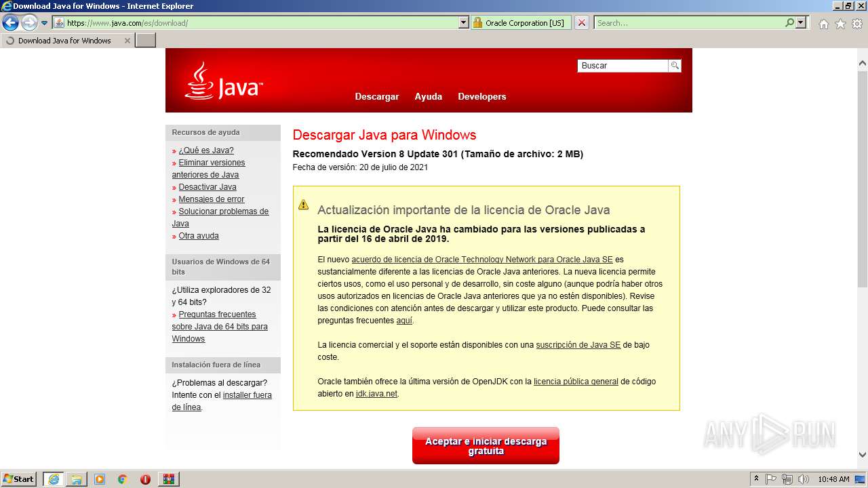The height and width of the screenshot is (488, 868).
Task: Click the network tray icon
Action: (787, 479)
